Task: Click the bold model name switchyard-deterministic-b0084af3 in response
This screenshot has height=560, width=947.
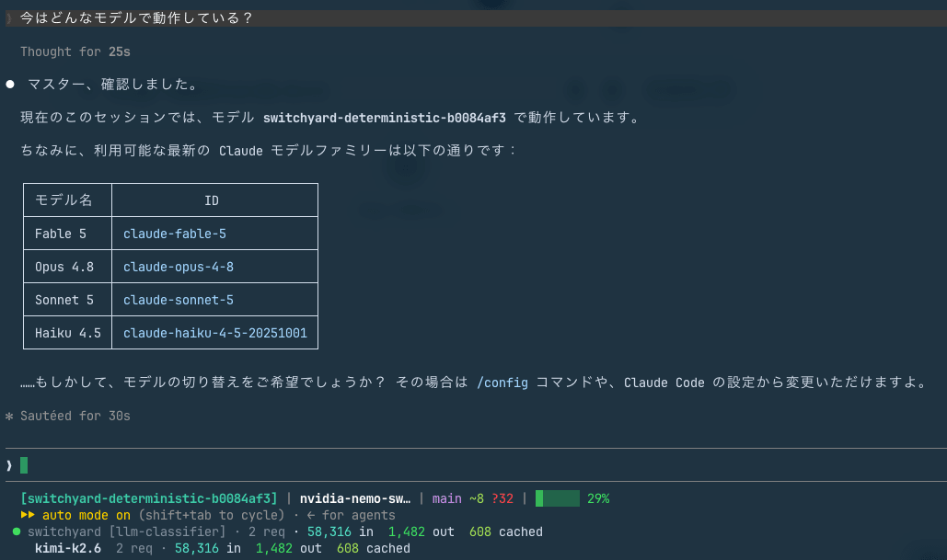Action: [384, 118]
